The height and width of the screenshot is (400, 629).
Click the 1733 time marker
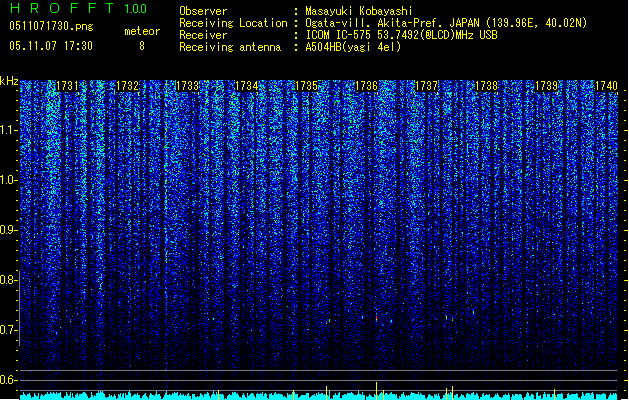point(187,86)
